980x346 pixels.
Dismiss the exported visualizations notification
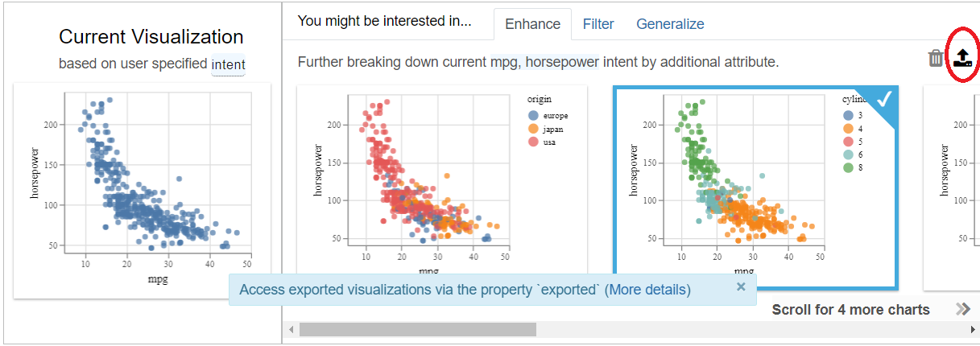[741, 286]
